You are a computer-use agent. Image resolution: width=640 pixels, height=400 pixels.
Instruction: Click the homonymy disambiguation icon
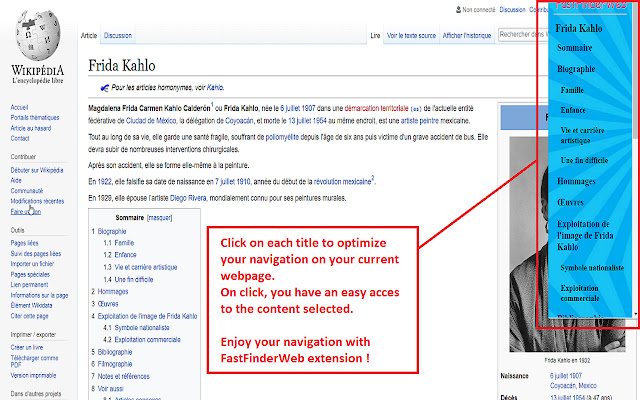[105, 88]
